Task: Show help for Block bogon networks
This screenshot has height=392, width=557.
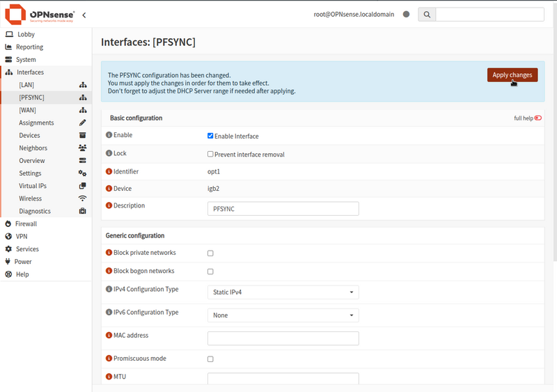Action: (109, 271)
